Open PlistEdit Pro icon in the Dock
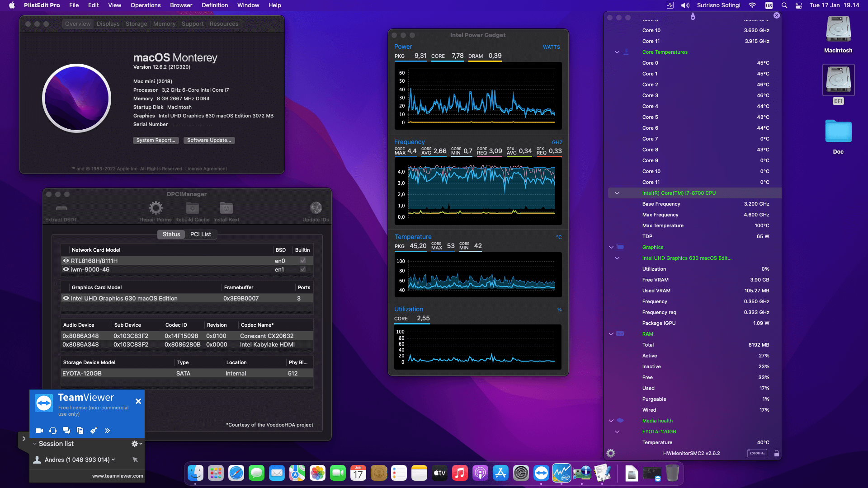 [x=602, y=474]
